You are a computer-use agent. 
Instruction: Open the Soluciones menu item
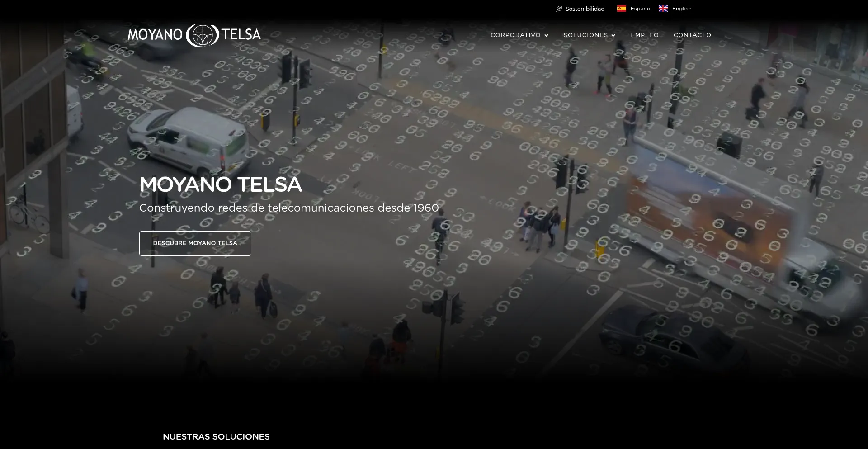tap(585, 35)
